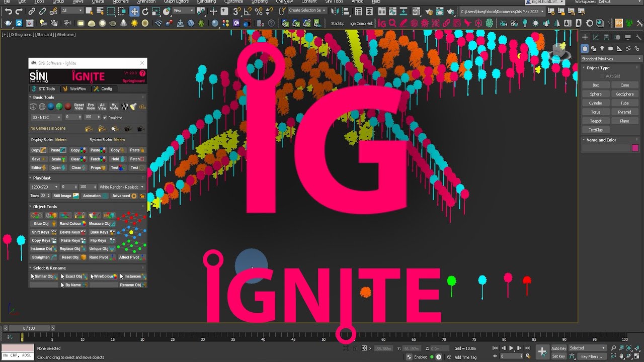Open IgNite help question mark icon
Image resolution: width=644 pixels, height=362 pixels.
[142, 73]
